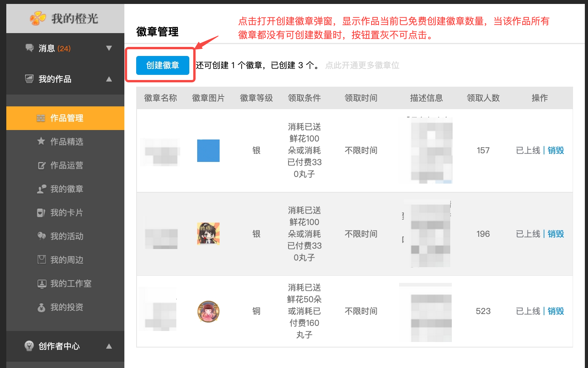This screenshot has height=368, width=588.
Task: Click 销毁 for the badge with 157 claims
Action: [556, 151]
